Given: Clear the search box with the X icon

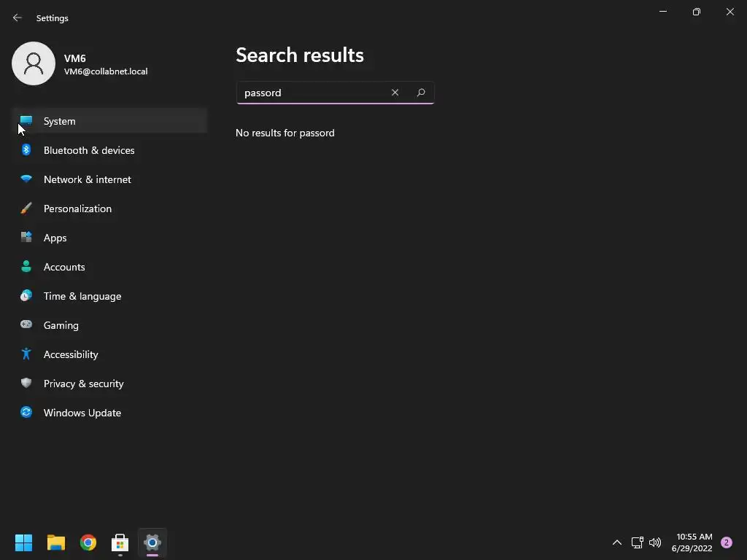Looking at the screenshot, I should pyautogui.click(x=395, y=93).
